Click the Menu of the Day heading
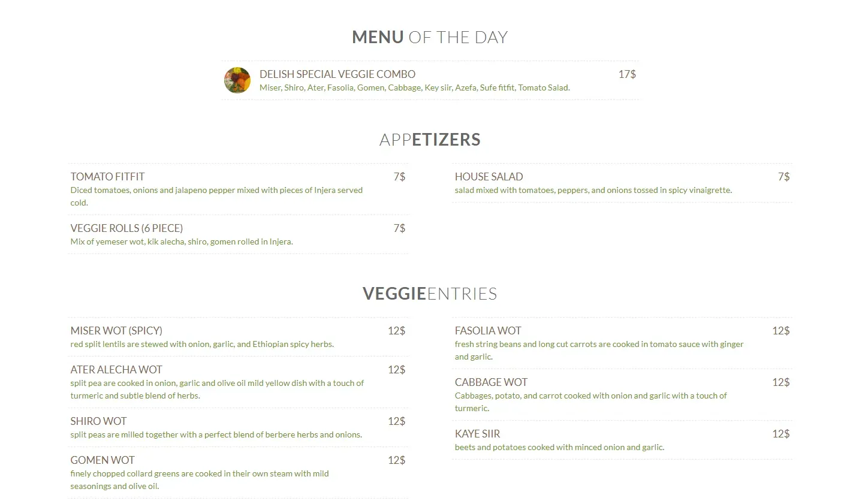The width and height of the screenshot is (850, 504). [x=430, y=37]
